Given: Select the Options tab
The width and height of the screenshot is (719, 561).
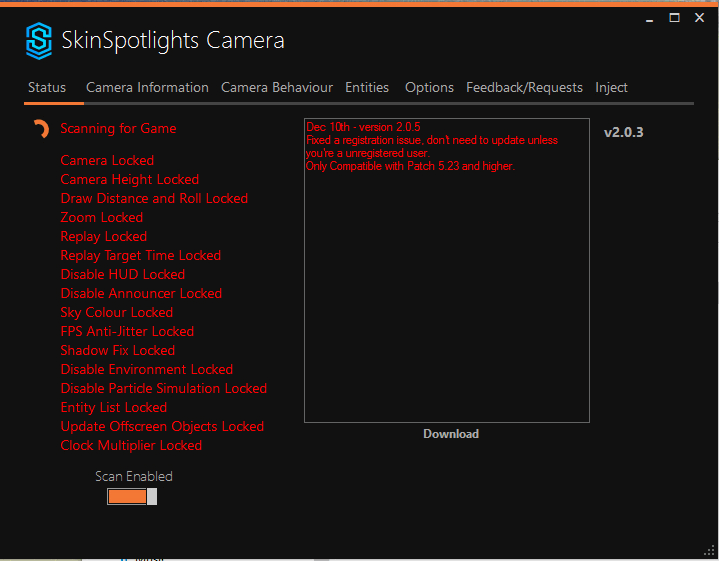Looking at the screenshot, I should (429, 88).
